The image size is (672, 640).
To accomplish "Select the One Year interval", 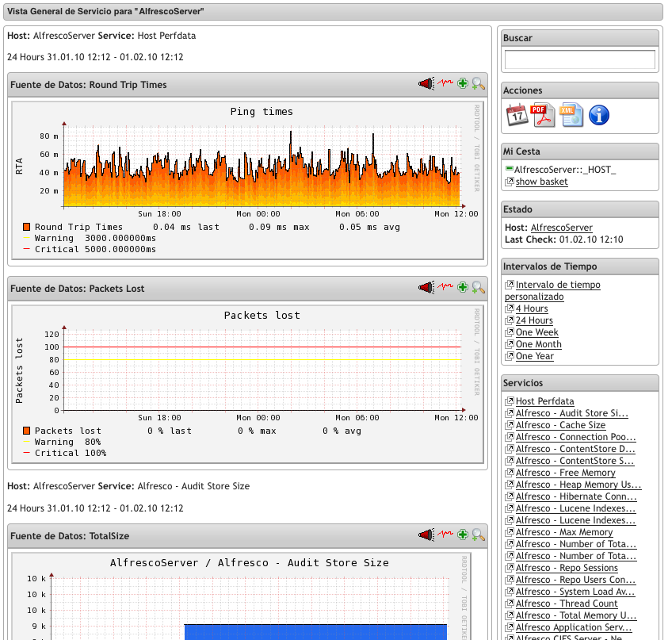I will tap(534, 356).
